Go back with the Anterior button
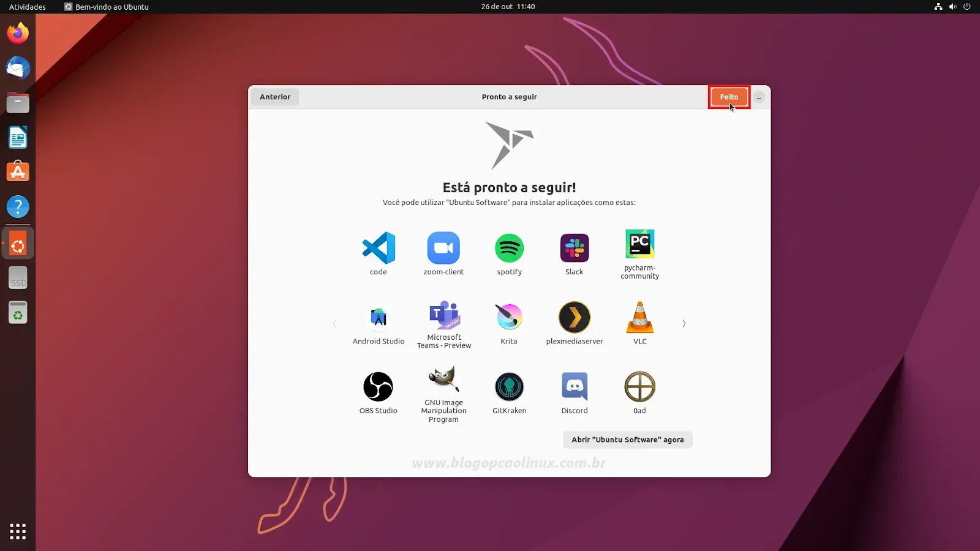The image size is (980, 551). pyautogui.click(x=275, y=97)
